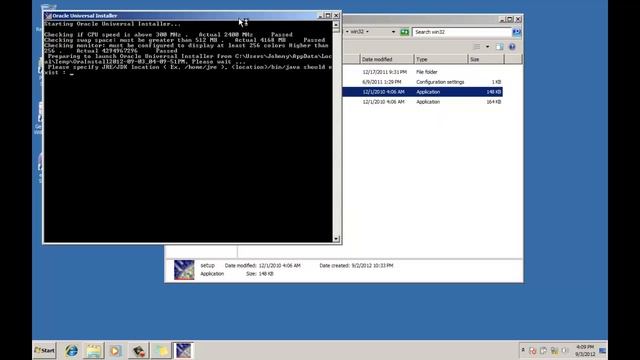Show hidden system tray icons arrow

pyautogui.click(x=523, y=350)
